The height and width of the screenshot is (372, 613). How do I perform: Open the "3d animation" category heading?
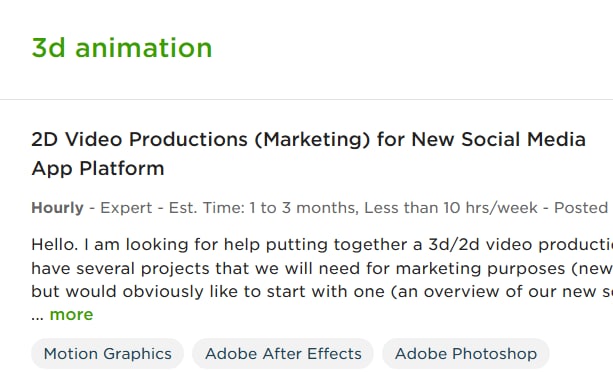(122, 48)
